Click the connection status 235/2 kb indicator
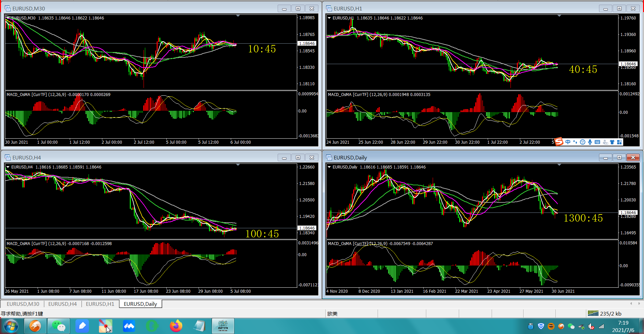The image size is (644, 334). 605,314
